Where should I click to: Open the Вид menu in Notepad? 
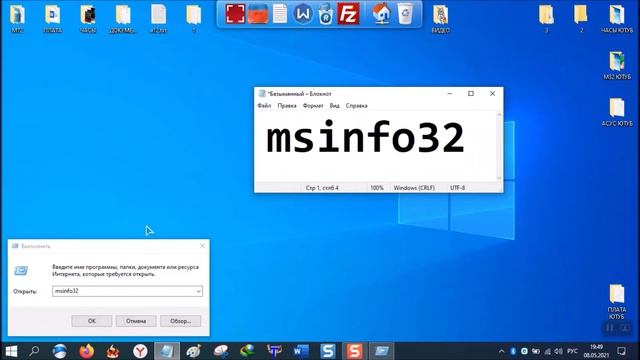click(335, 106)
